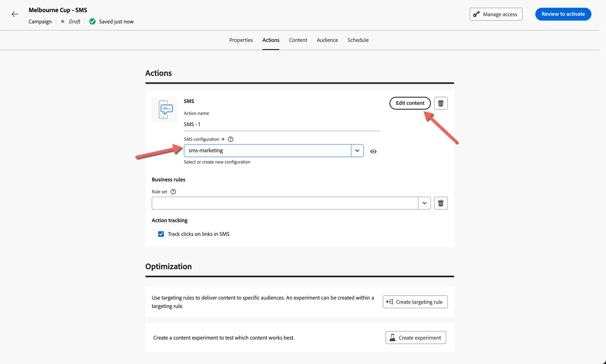Switch to the Properties tab
606x364 pixels.
coord(241,40)
